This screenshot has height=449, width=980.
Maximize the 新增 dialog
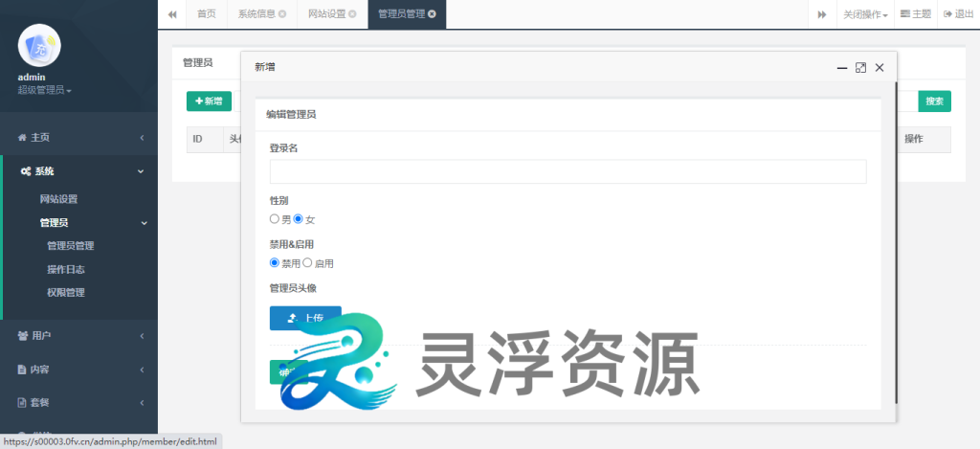pos(860,68)
